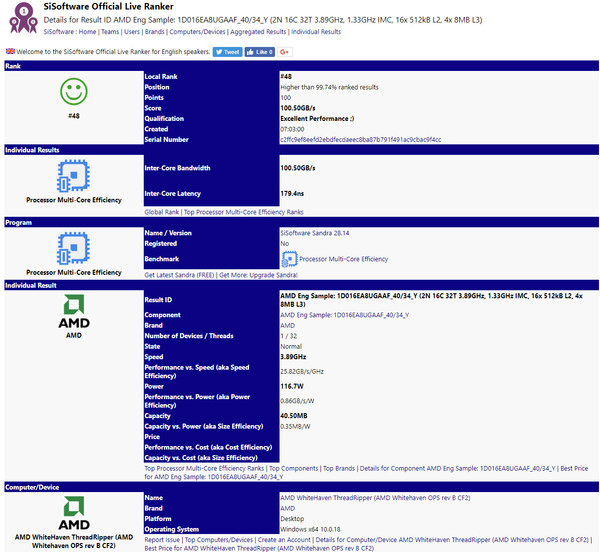Click the 179.4ns latency value

coord(292,194)
